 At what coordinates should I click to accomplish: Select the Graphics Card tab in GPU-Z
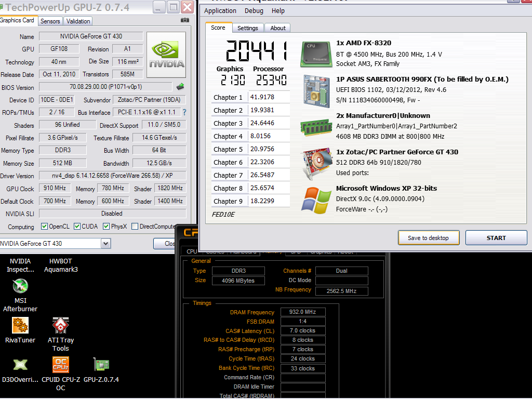click(18, 20)
